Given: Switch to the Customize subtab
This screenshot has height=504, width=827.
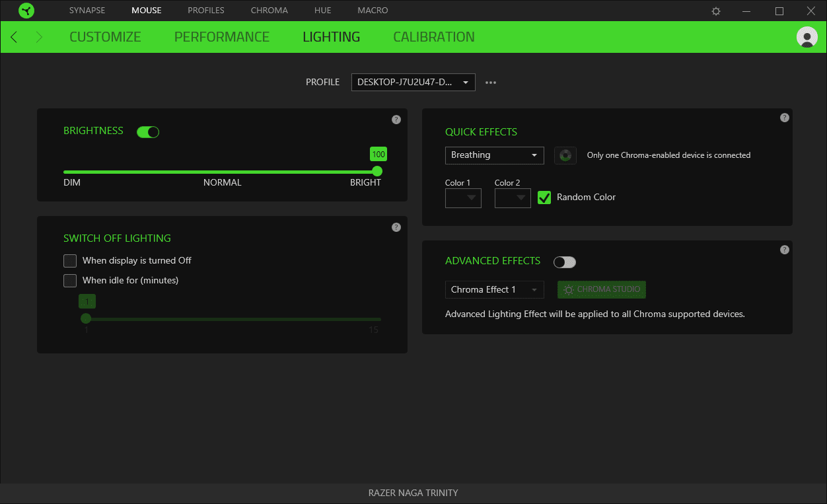Looking at the screenshot, I should tap(105, 37).
